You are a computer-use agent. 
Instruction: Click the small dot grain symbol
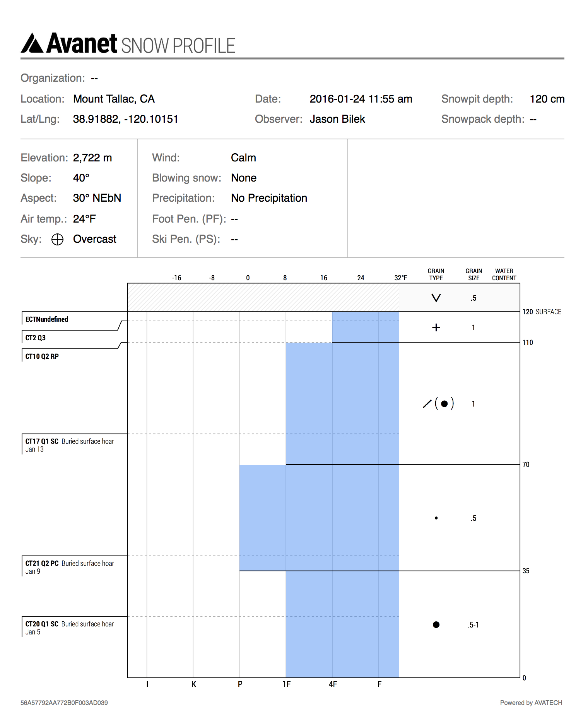[436, 518]
